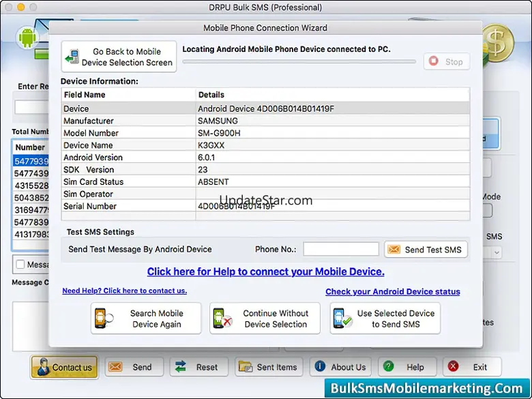Click the Android robot icon in main window header

27,38
